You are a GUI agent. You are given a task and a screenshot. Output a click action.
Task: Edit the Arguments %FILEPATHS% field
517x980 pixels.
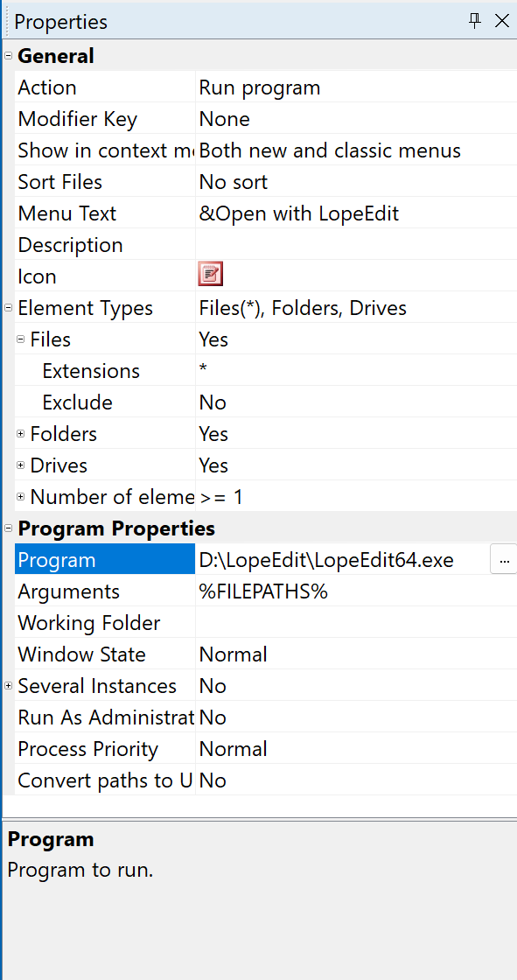356,591
